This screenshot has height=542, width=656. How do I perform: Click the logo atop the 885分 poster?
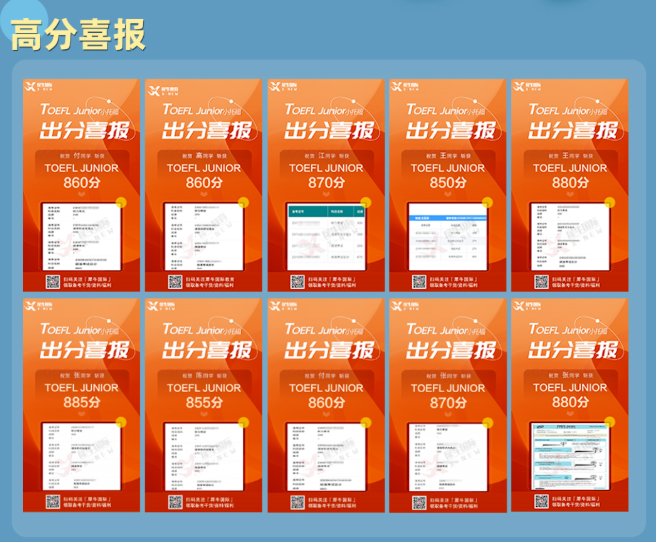[x=38, y=306]
